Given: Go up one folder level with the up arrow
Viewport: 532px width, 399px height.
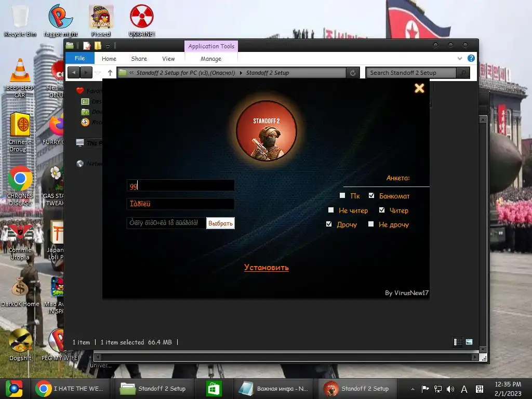Looking at the screenshot, I should click(110, 73).
